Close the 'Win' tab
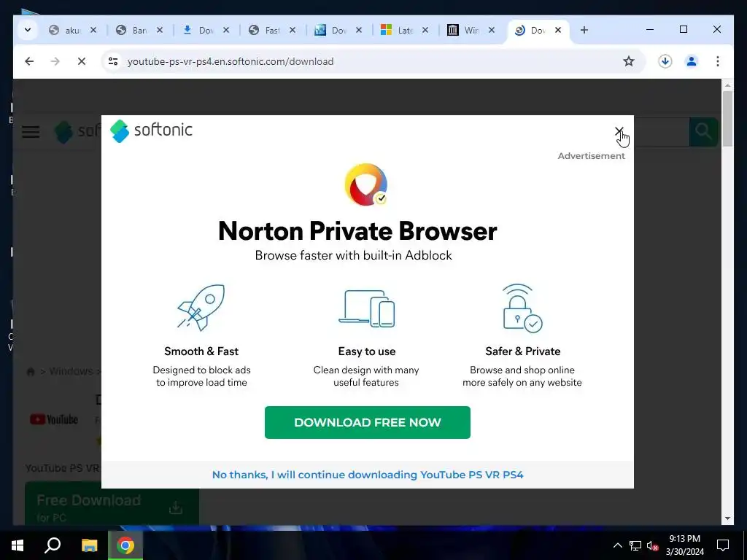Screen dimensions: 747x560 (x=492, y=30)
